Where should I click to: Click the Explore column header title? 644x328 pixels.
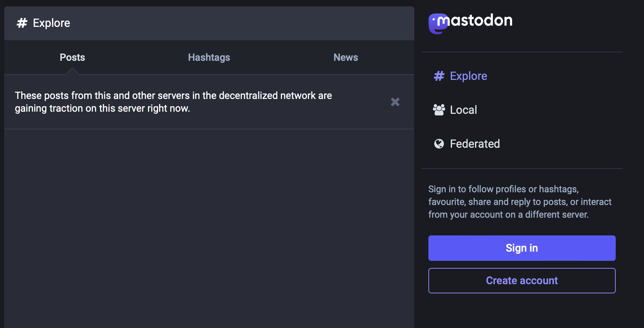click(x=52, y=23)
